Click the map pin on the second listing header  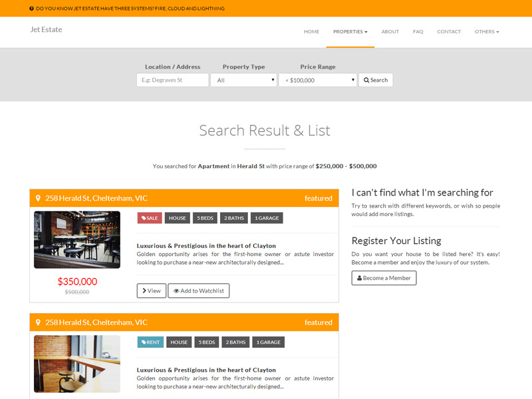coord(37,322)
